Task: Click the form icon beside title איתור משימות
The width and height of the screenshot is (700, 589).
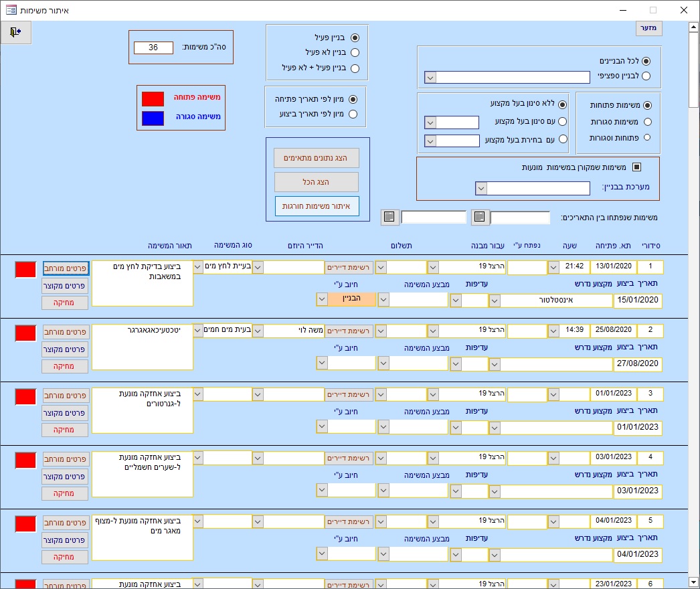Action: pyautogui.click(x=11, y=10)
